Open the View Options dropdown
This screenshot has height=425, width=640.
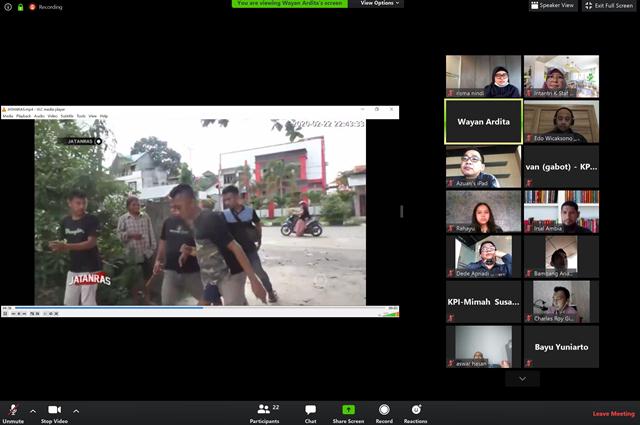[380, 3]
